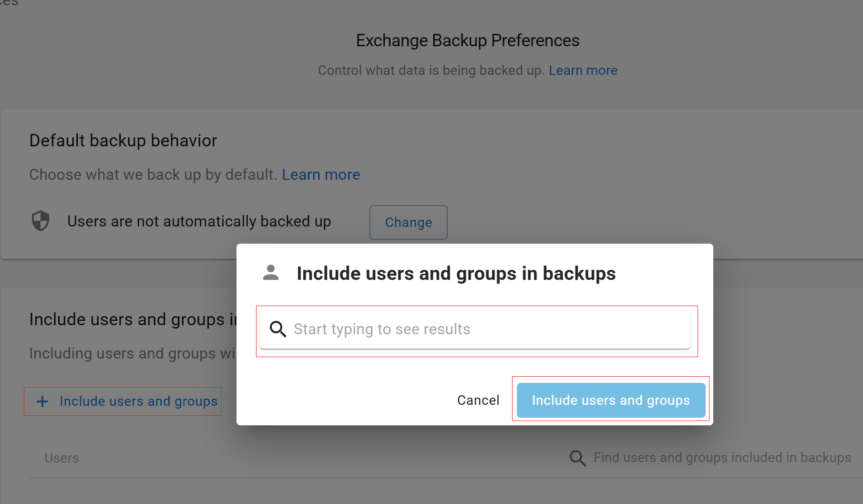Focus the Find users and groups search field
The image size is (863, 504).
722,458
